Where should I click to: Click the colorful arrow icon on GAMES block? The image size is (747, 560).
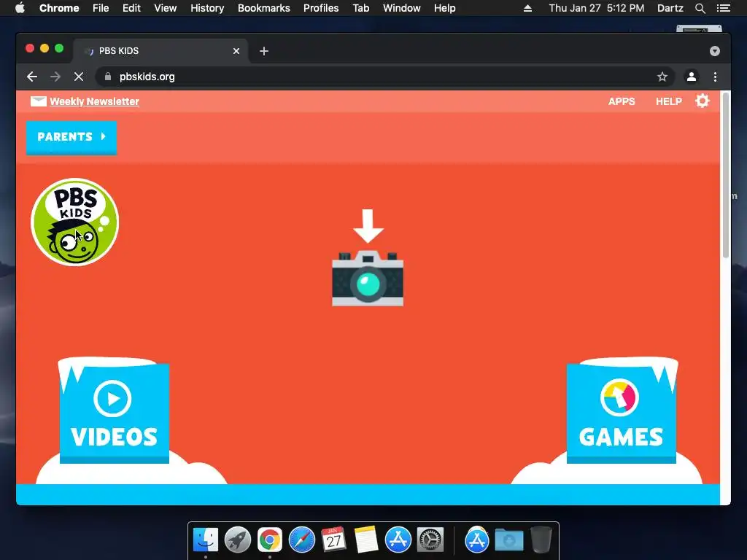[619, 397]
